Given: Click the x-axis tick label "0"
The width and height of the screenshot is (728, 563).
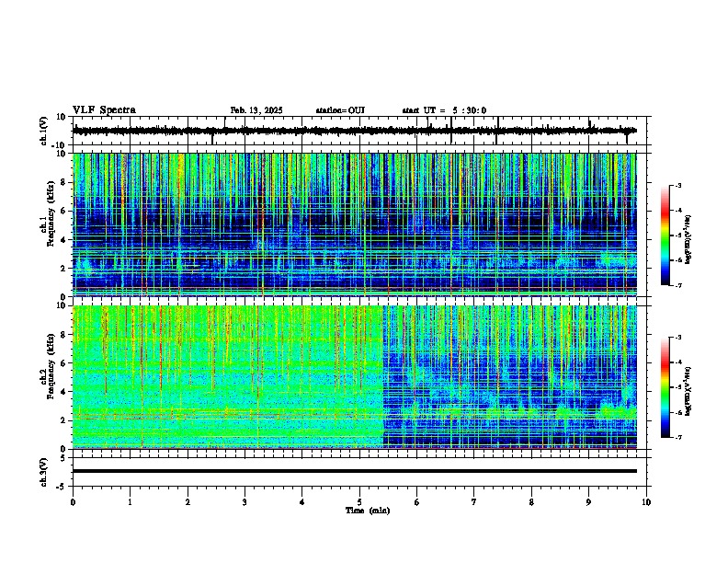Looking at the screenshot, I should 73,502.
